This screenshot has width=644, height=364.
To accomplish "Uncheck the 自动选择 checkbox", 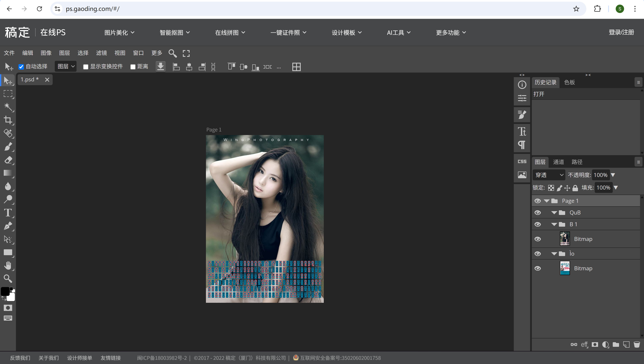I will pos(21,67).
